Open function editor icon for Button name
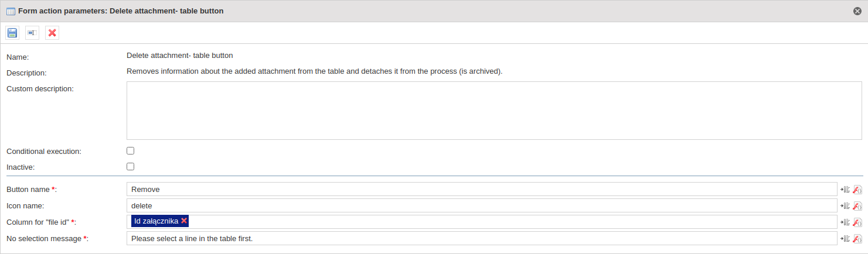Screen dimensions: 868x254 coord(857,189)
